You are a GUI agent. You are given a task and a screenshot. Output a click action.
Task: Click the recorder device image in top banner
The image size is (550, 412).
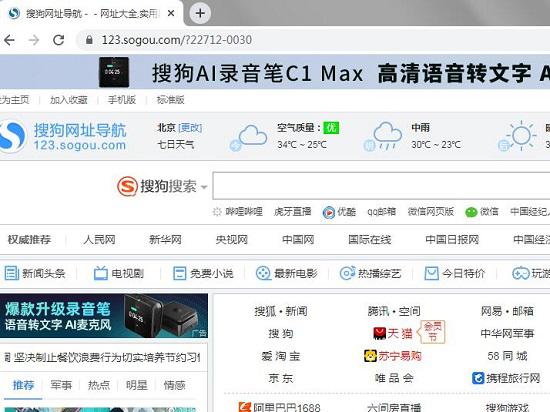114,72
